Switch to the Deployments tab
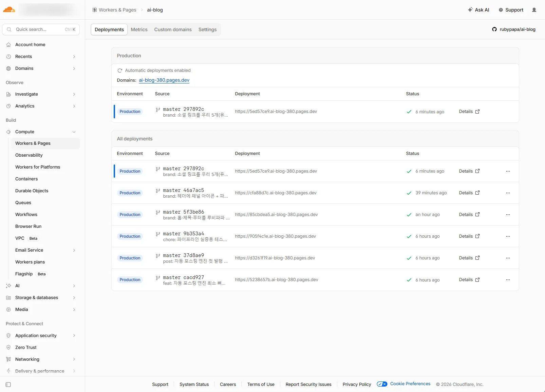The height and width of the screenshot is (392, 545). [x=109, y=30]
